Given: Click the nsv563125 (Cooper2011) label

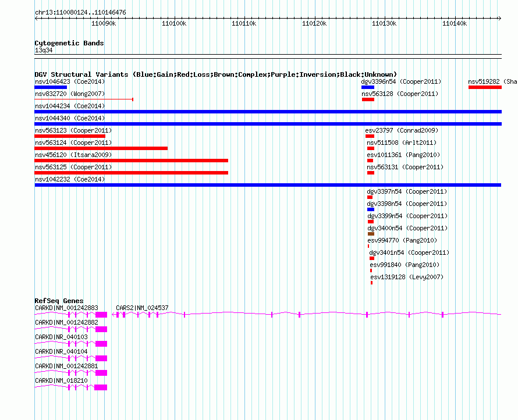Looking at the screenshot, I should 73,167.
